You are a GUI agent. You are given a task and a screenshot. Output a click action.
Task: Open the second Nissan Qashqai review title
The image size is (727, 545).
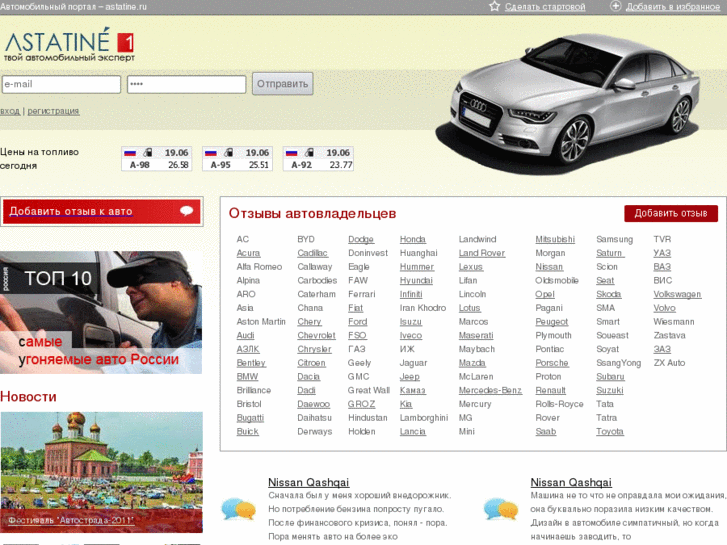[571, 482]
